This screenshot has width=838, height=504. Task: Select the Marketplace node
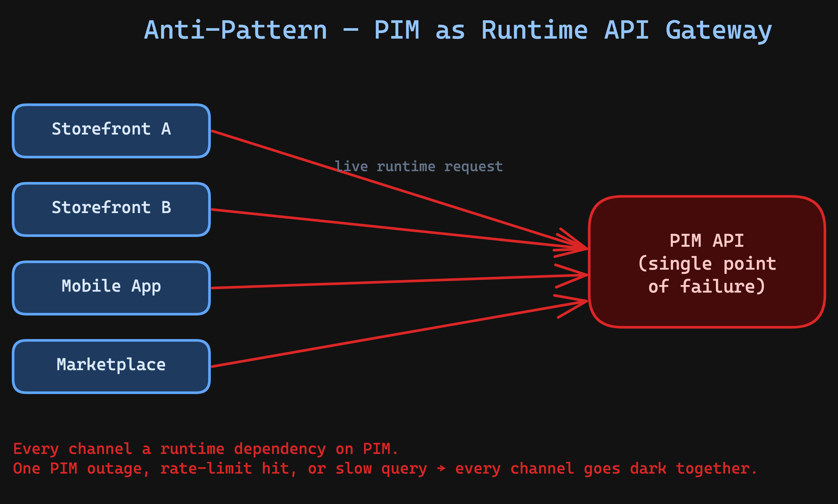coord(111,366)
